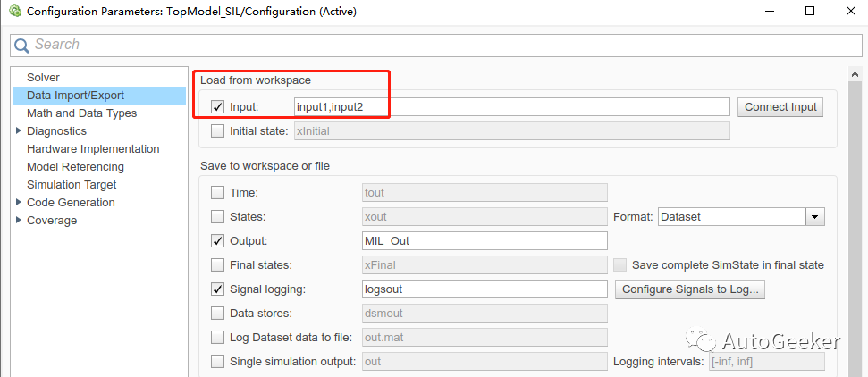
Task: Expand the Diagnostics tree node
Action: 19,130
